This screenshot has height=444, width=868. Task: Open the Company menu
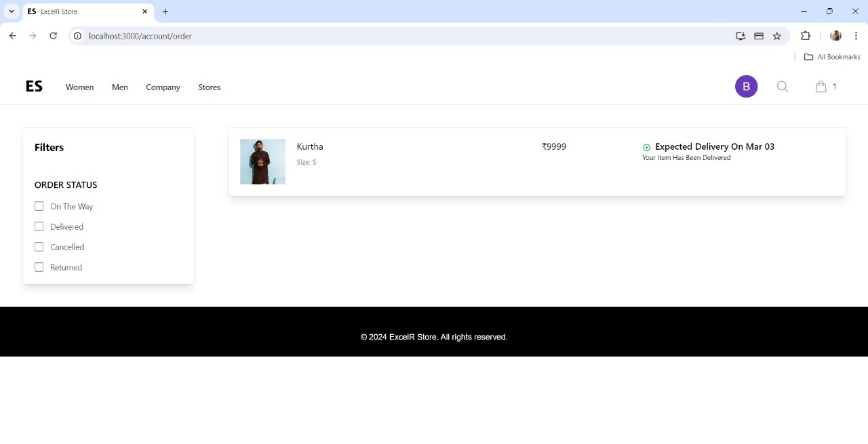pyautogui.click(x=163, y=87)
